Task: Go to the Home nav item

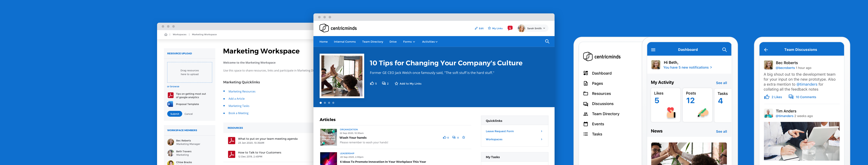Action: click(323, 42)
